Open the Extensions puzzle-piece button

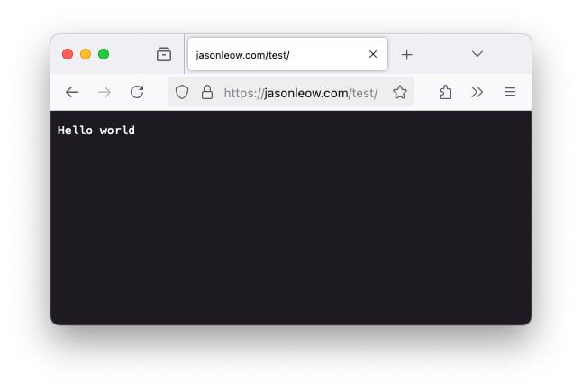click(445, 92)
